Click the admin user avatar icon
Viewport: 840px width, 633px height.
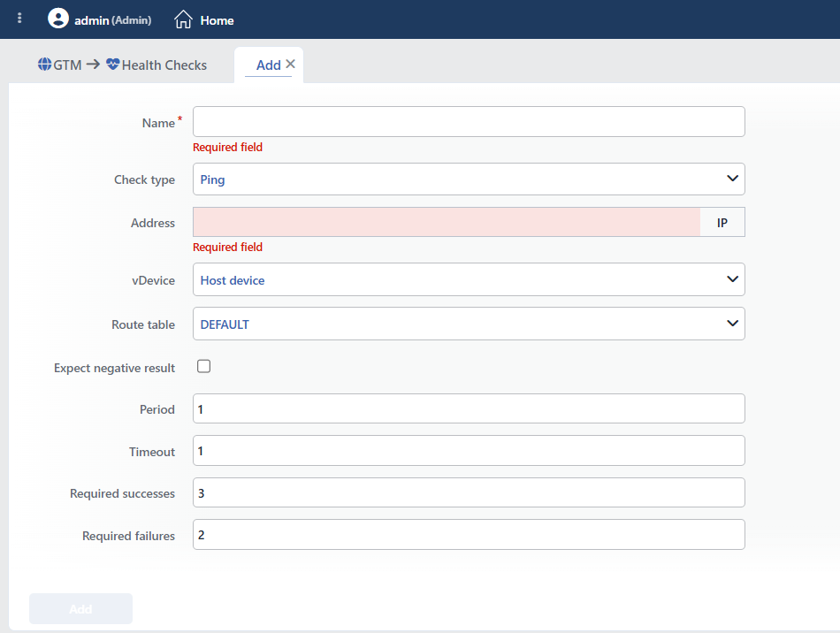tap(57, 19)
